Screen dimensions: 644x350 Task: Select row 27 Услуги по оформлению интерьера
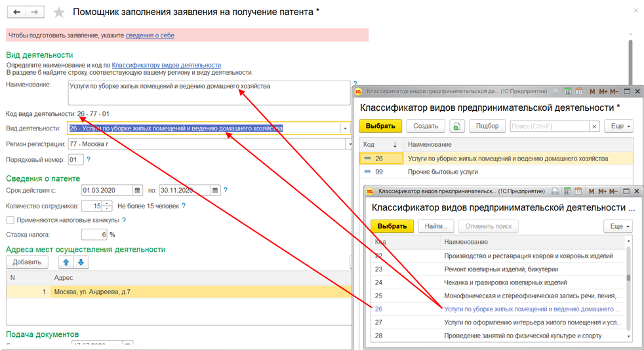[498, 322]
